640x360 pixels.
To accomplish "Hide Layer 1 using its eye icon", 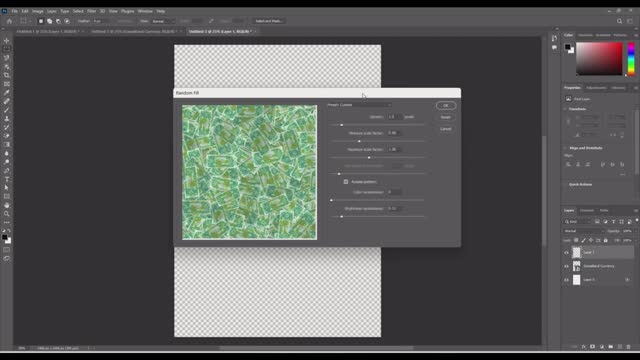I will point(566,252).
